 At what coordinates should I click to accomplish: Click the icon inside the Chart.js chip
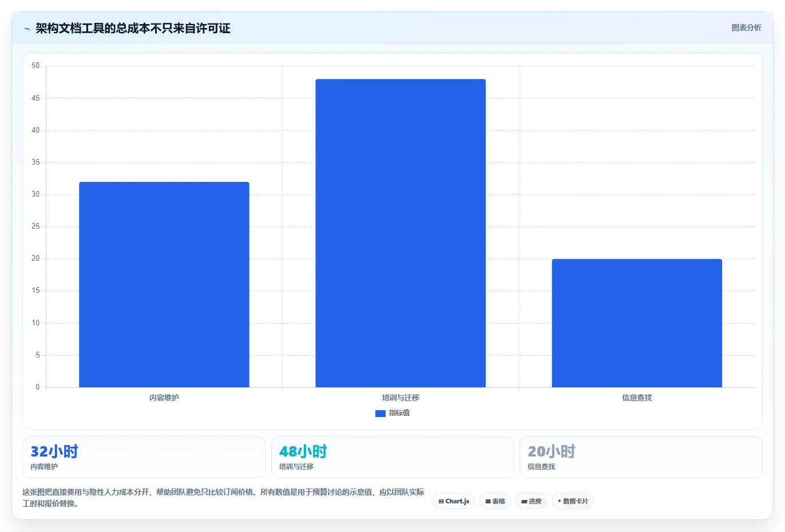click(x=441, y=502)
